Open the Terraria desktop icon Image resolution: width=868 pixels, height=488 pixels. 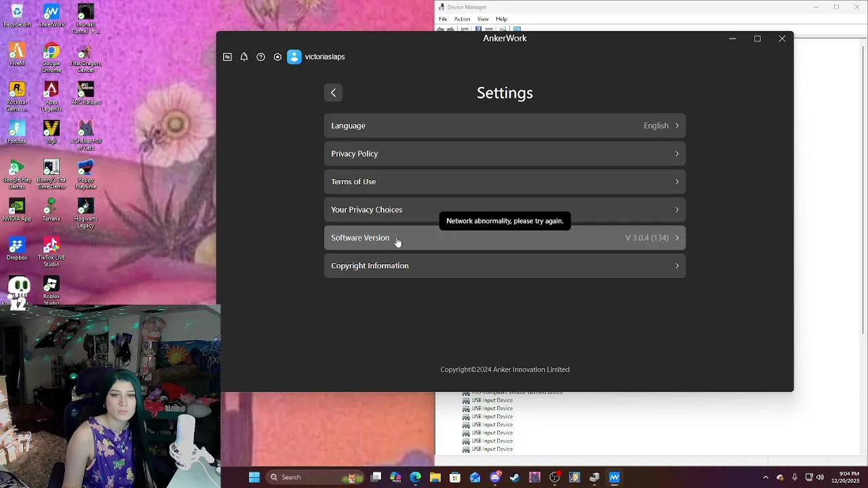(x=52, y=210)
